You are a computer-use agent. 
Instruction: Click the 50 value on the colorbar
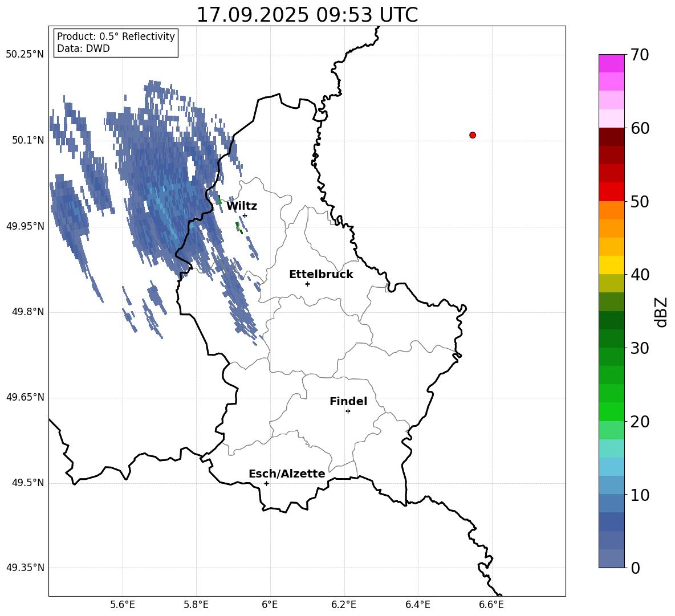[x=640, y=202]
